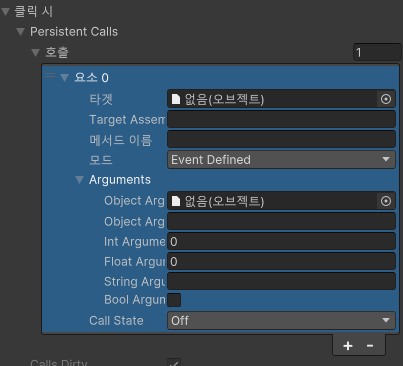Click the document icon in 타겟 field
403x366 pixels.
pos(176,99)
